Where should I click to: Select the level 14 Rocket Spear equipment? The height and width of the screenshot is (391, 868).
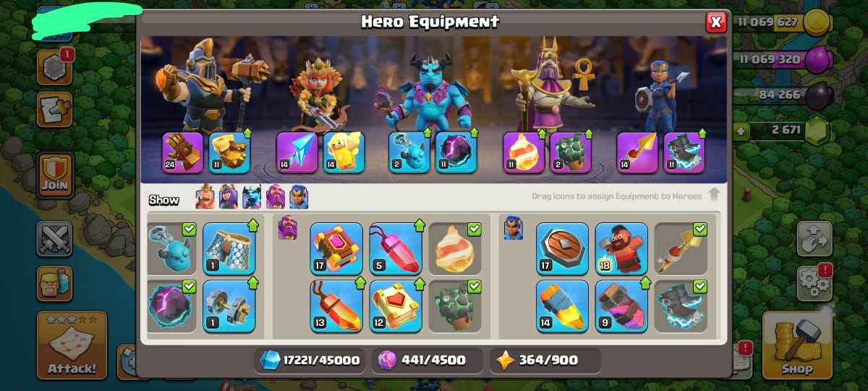point(562,306)
